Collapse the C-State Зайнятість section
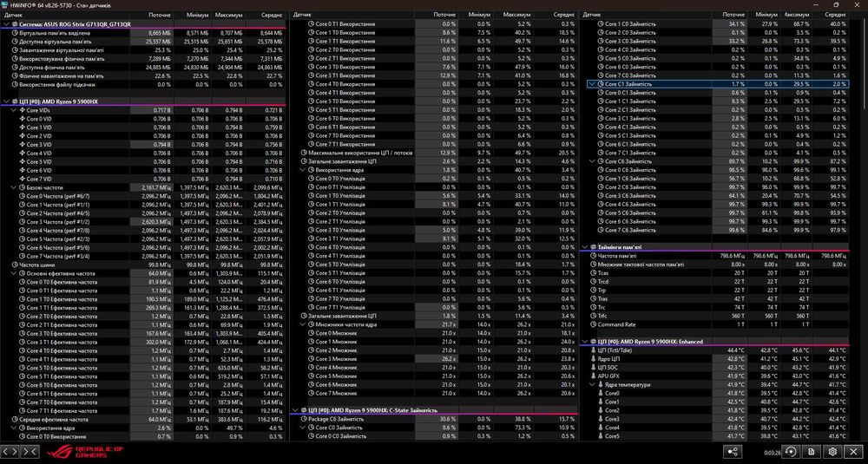Image resolution: width=868 pixels, height=464 pixels. [296, 411]
